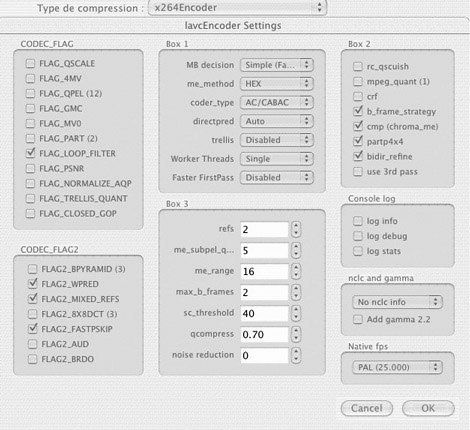Check the log debug option
Screen dimensions: 470x430
pos(358,236)
